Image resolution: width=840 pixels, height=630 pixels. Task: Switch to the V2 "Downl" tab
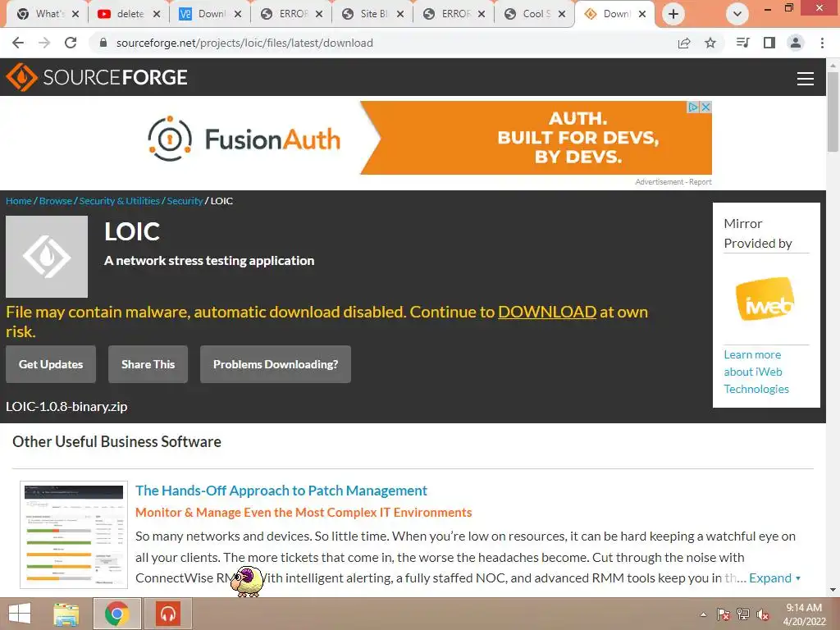[211, 14]
